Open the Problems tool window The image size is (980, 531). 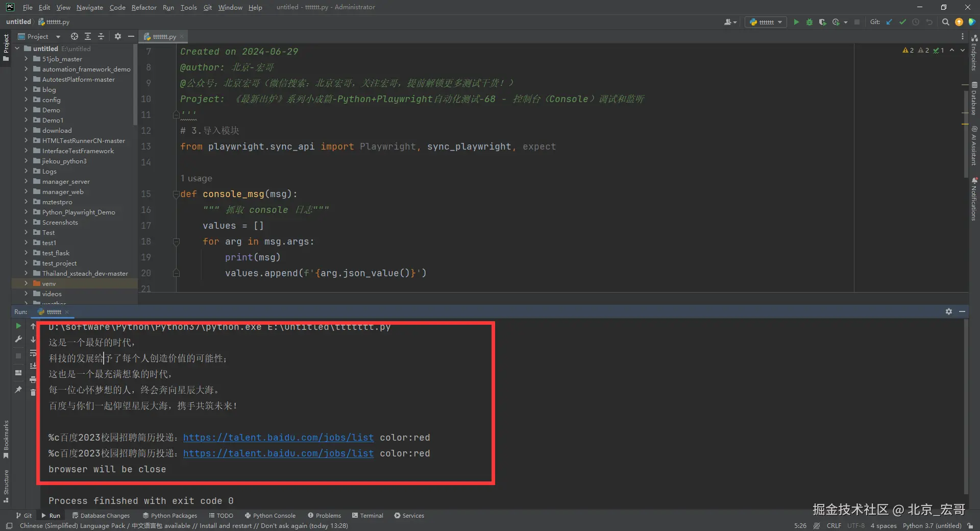pos(324,516)
